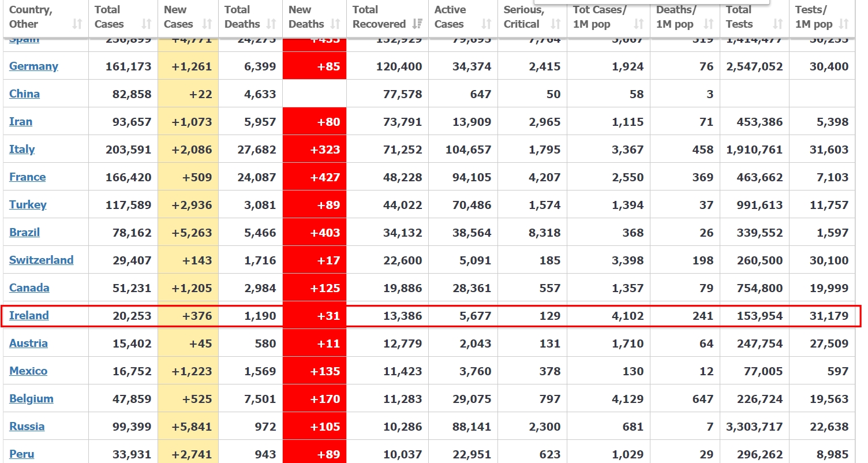
Task: Sort by New Cases using arrows icon
Action: tap(207, 24)
